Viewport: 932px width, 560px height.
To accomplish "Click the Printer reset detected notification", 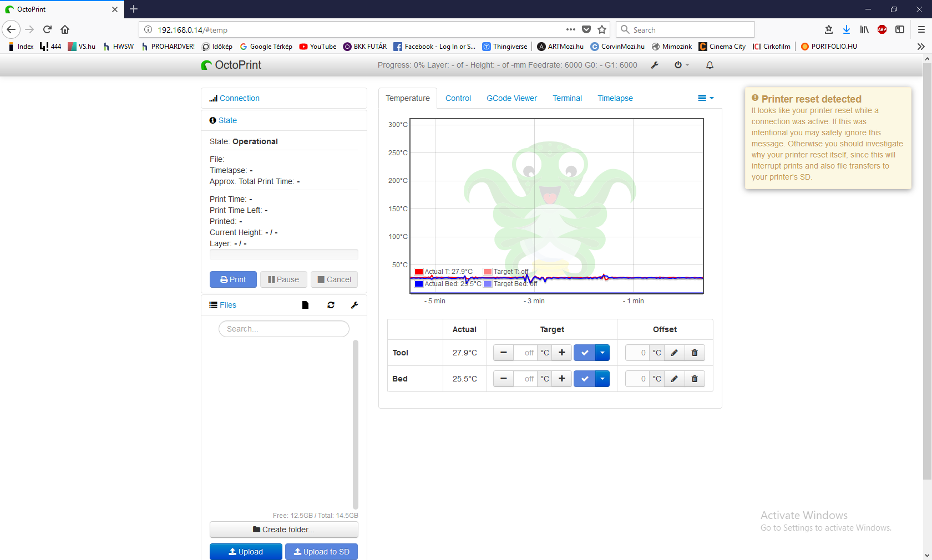I will point(828,138).
